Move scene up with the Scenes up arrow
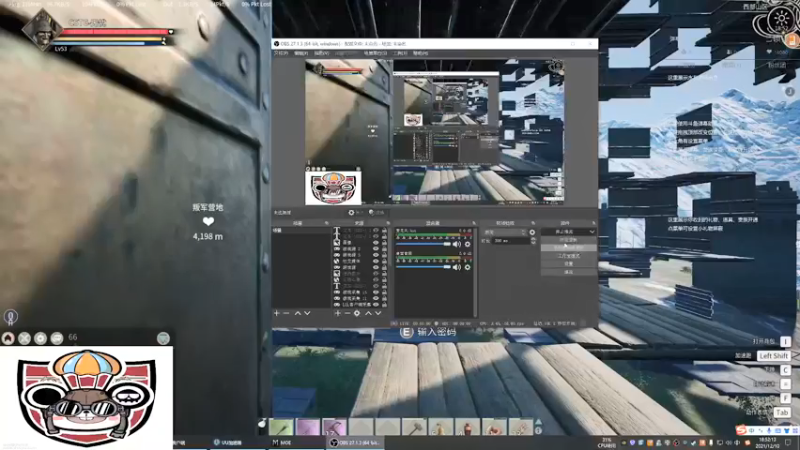Screen dimensions: 800x450 pyautogui.click(x=297, y=313)
